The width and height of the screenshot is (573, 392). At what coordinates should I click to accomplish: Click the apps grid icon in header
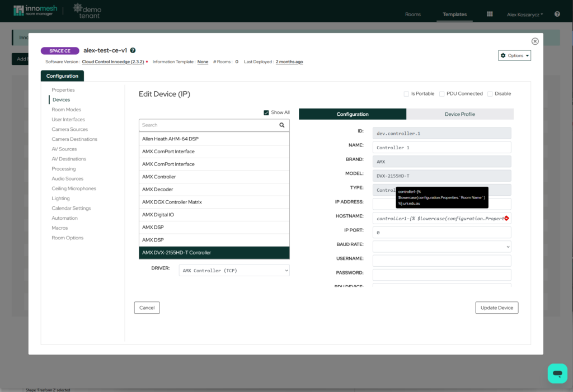(x=490, y=15)
